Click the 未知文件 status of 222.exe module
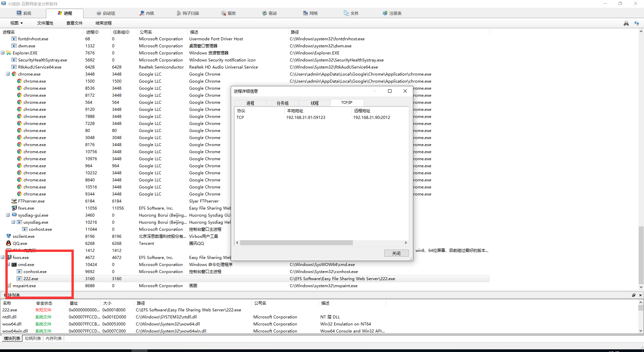 click(43, 310)
